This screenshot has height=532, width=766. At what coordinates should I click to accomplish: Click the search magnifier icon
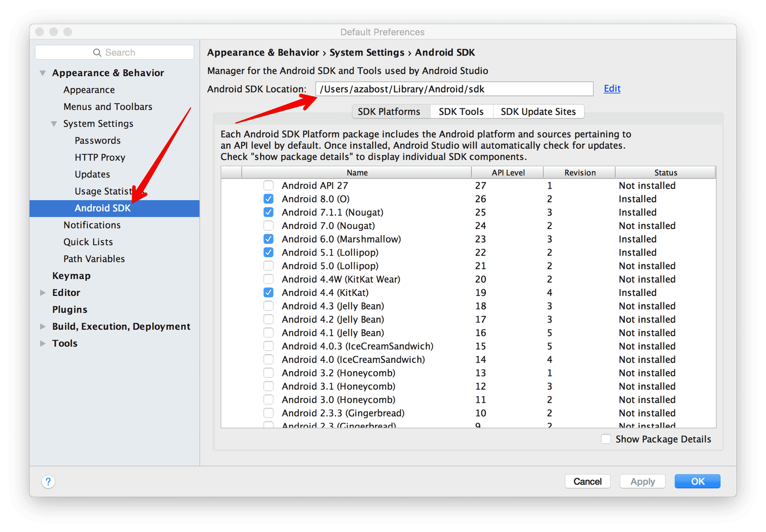point(97,53)
